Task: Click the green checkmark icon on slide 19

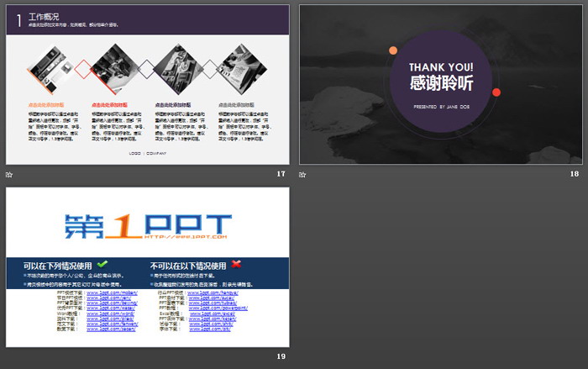Action: pos(102,264)
